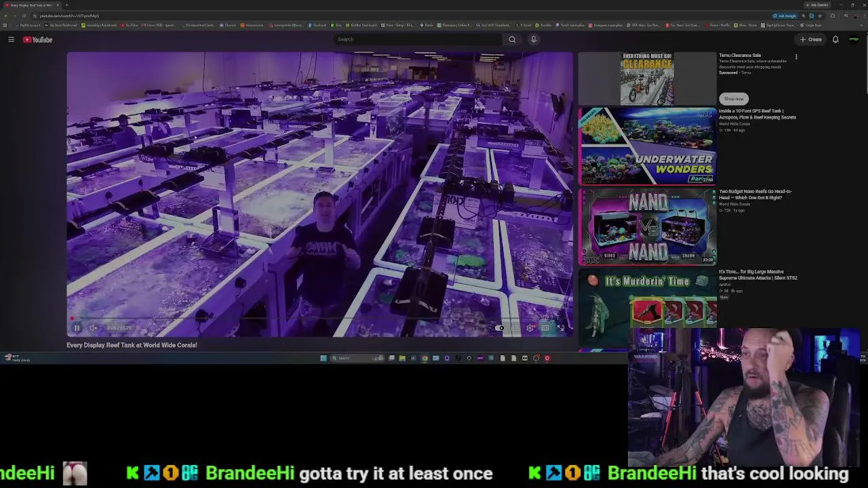Open Chrome from the Windows taskbar

click(425, 358)
